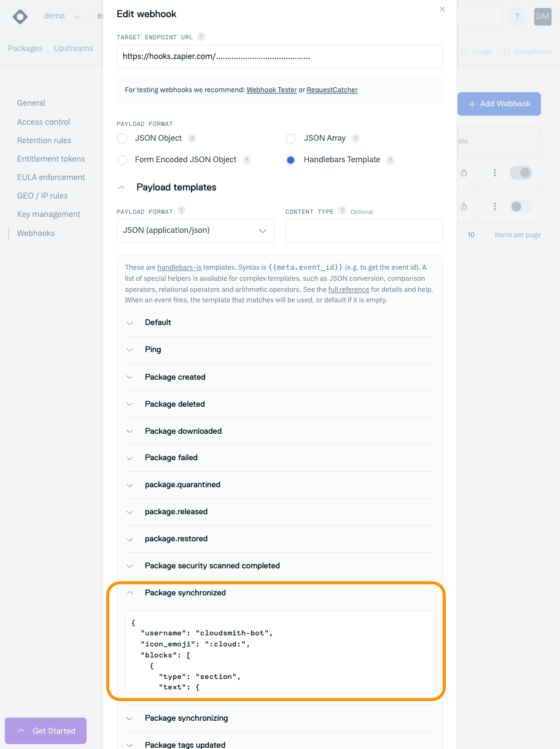
Task: Open the Webhook Tester link
Action: [x=271, y=90]
